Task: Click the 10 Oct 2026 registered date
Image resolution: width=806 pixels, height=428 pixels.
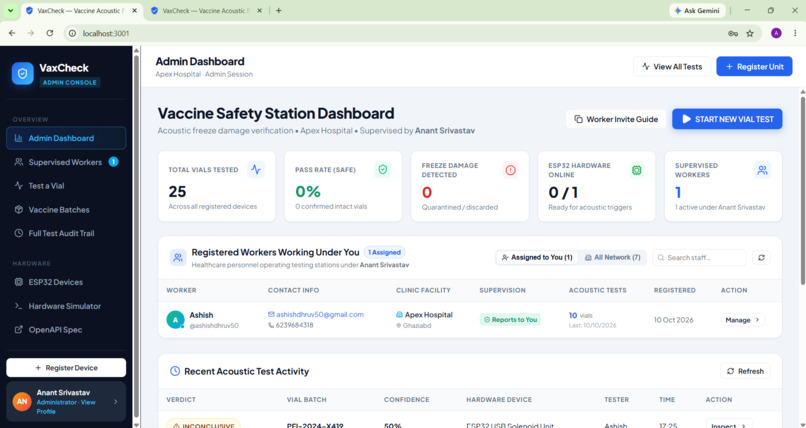Action: click(x=673, y=320)
